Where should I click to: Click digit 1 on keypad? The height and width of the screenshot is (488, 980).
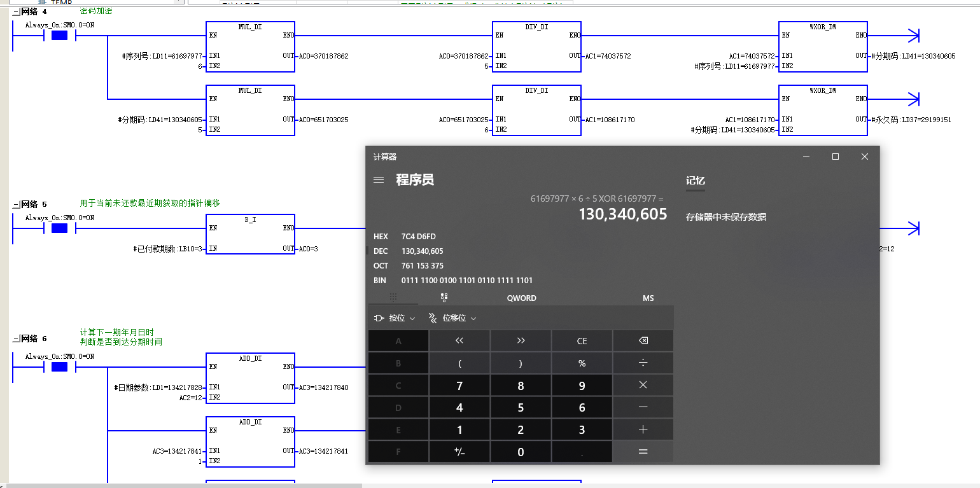(x=459, y=430)
